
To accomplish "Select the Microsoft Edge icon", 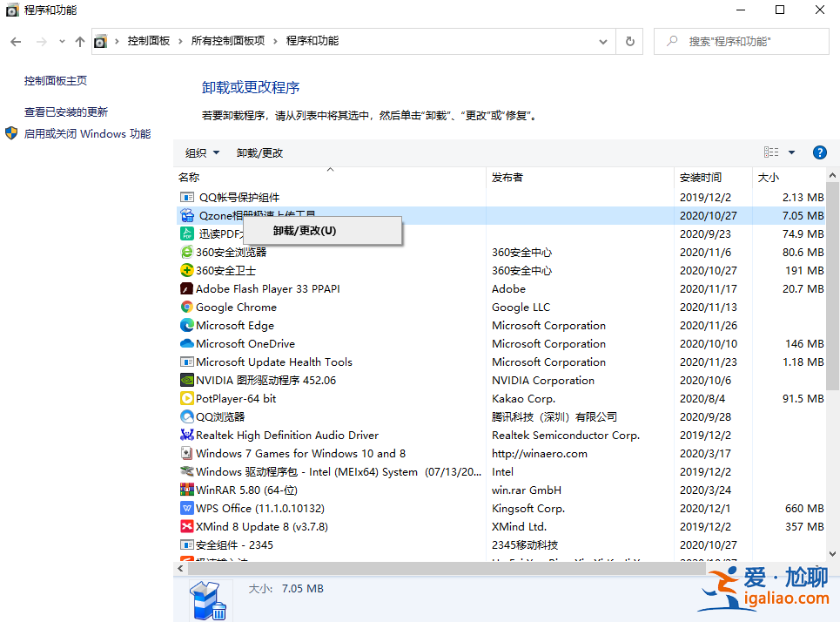I will tap(185, 325).
